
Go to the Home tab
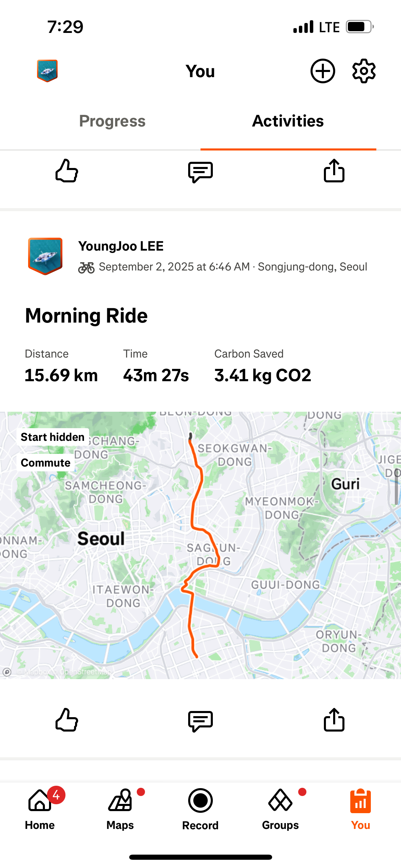40,808
